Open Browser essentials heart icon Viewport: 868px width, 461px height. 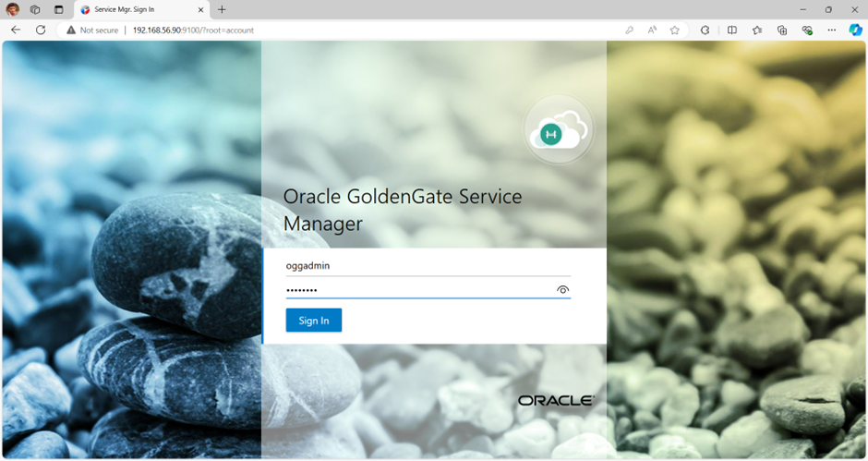pos(807,30)
